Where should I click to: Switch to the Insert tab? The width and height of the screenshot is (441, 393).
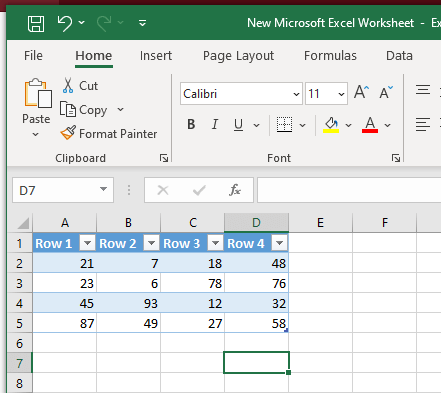point(156,56)
